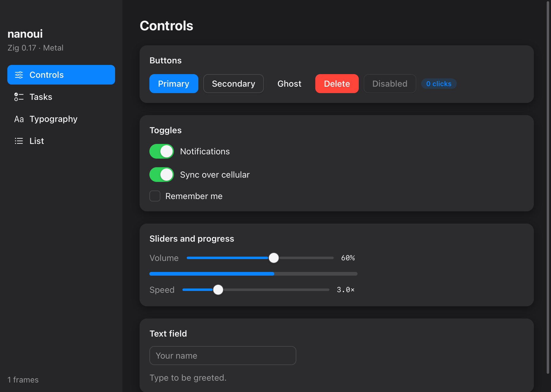This screenshot has width=551, height=392.
Task: Turn off the Notifications switch
Action: click(162, 151)
